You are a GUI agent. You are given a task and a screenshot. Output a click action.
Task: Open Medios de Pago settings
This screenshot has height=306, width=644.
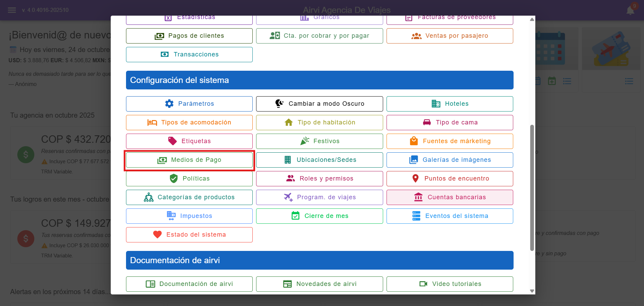point(189,160)
